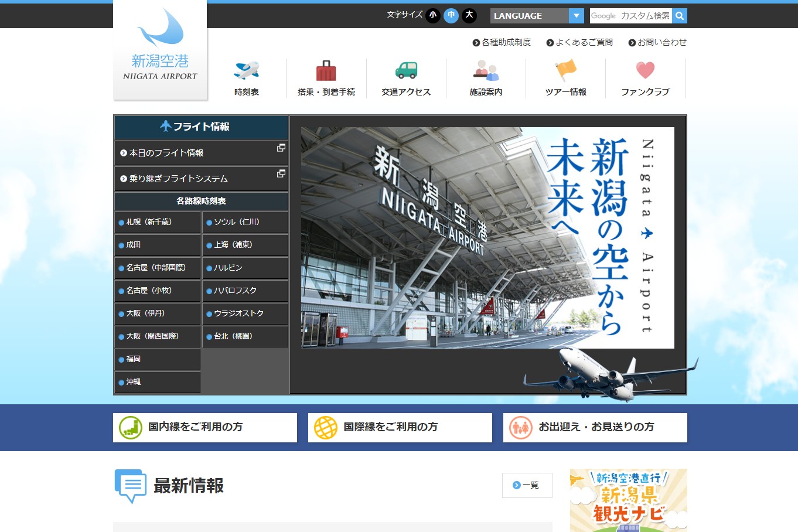Click the 最新情報 speech bubble icon
Viewport: 798px width, 532px height.
click(x=130, y=486)
